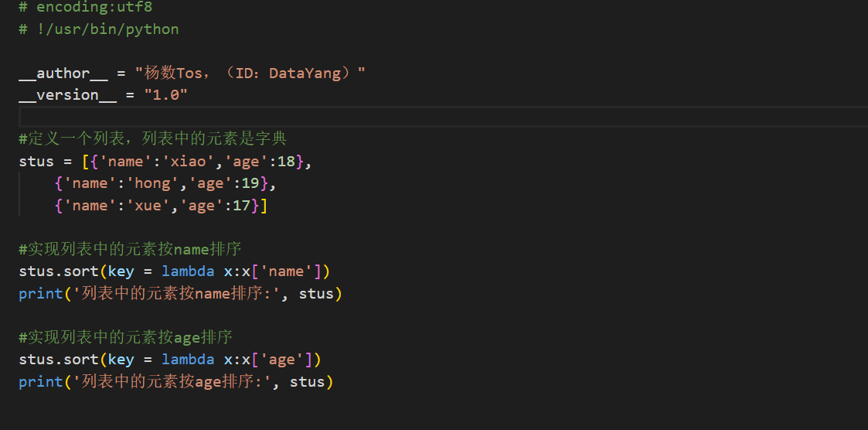Click the 'hong' string value
868x430 pixels.
click(153, 183)
